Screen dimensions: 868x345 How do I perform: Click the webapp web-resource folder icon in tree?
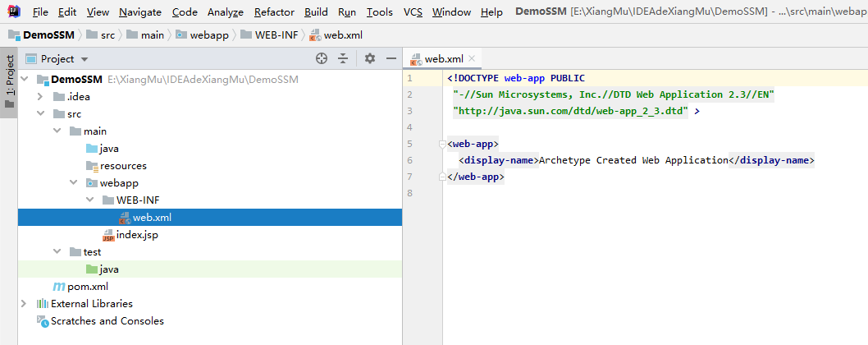92,183
